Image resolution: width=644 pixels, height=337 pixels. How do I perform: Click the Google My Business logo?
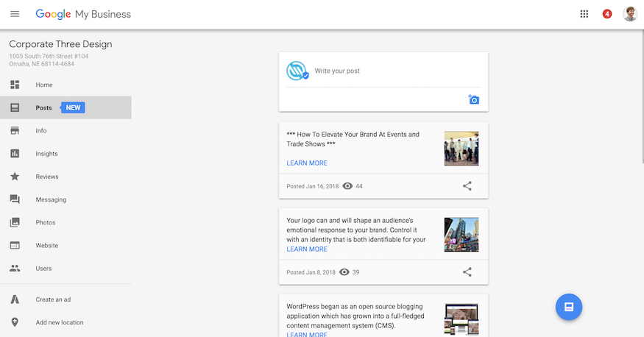(x=83, y=15)
